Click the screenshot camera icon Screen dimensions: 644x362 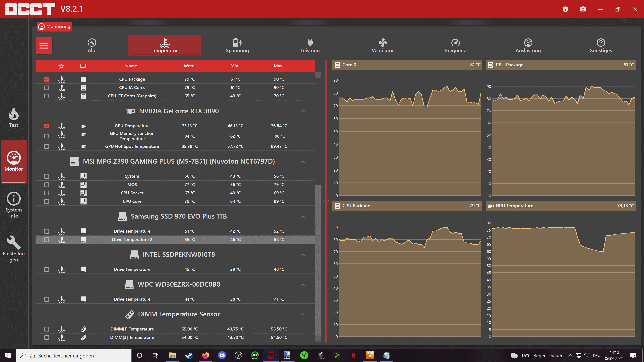click(x=583, y=9)
